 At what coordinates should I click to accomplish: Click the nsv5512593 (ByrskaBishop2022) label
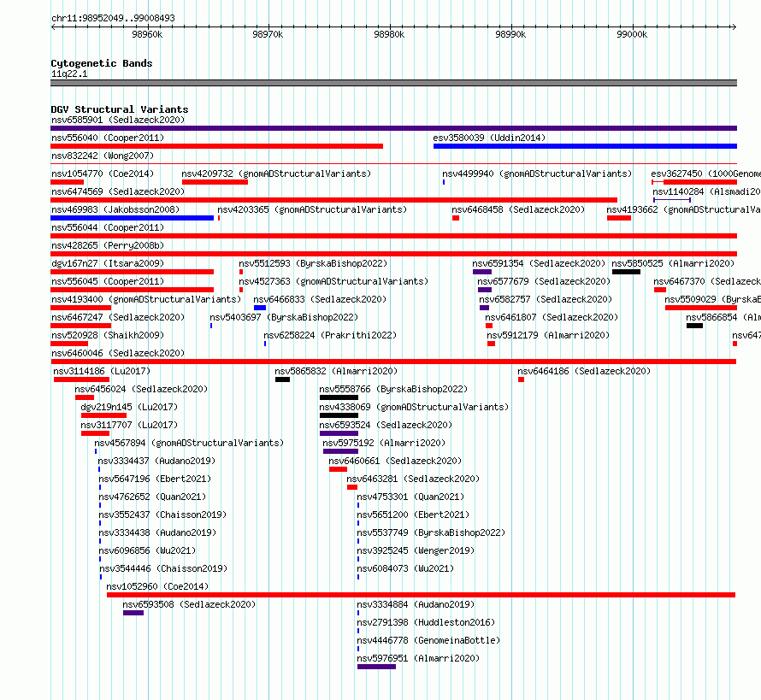tap(313, 263)
